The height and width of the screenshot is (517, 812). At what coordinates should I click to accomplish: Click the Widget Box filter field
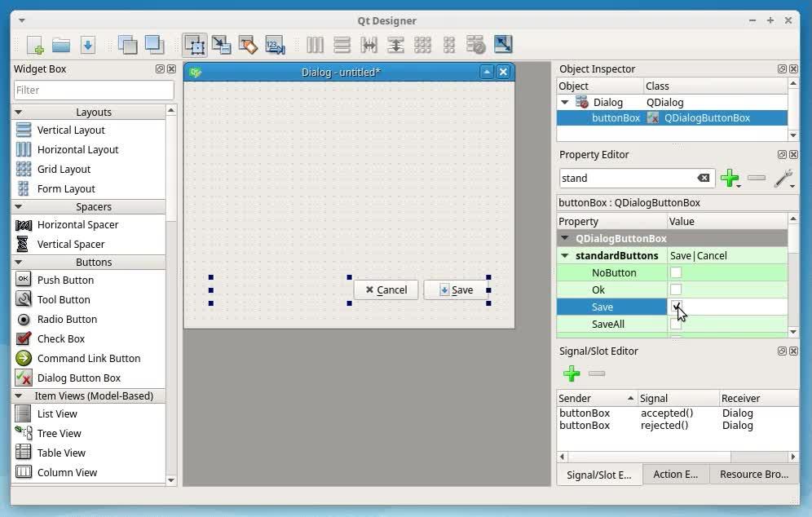94,91
